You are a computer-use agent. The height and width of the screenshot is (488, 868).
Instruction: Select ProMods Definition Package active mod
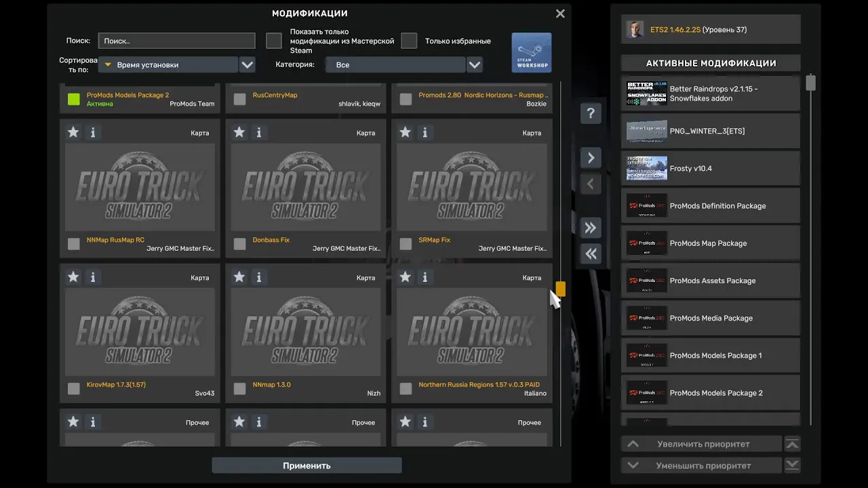point(711,205)
